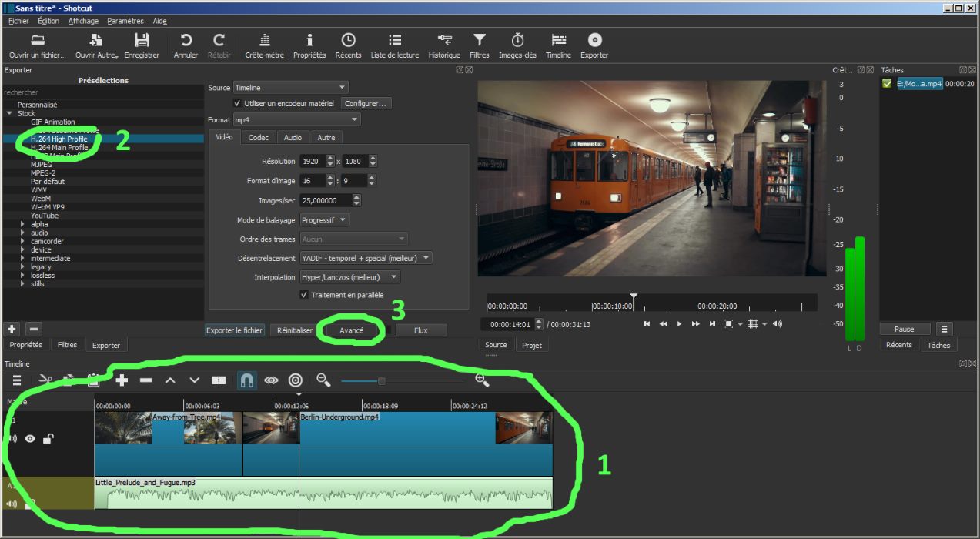This screenshot has width=980, height=539.
Task: Click the Exporter disc icon in toolbar
Action: 594,45
